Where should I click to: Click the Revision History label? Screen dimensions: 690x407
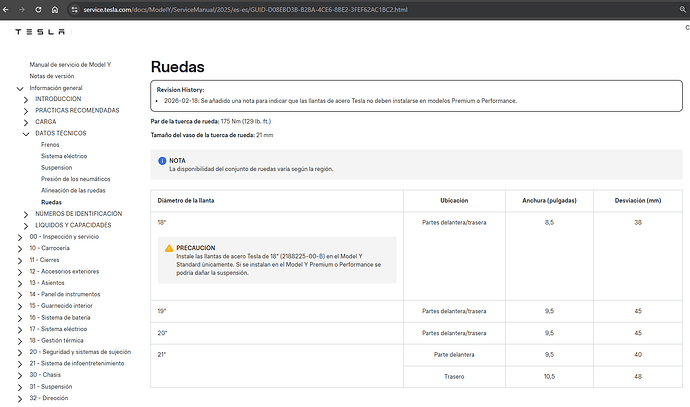coord(180,90)
